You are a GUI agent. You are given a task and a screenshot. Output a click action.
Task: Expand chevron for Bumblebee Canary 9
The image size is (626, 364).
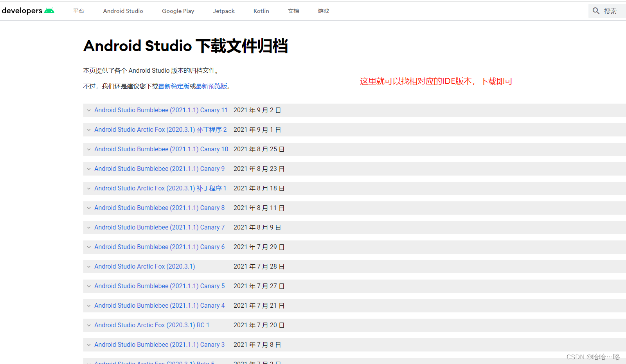tap(89, 169)
